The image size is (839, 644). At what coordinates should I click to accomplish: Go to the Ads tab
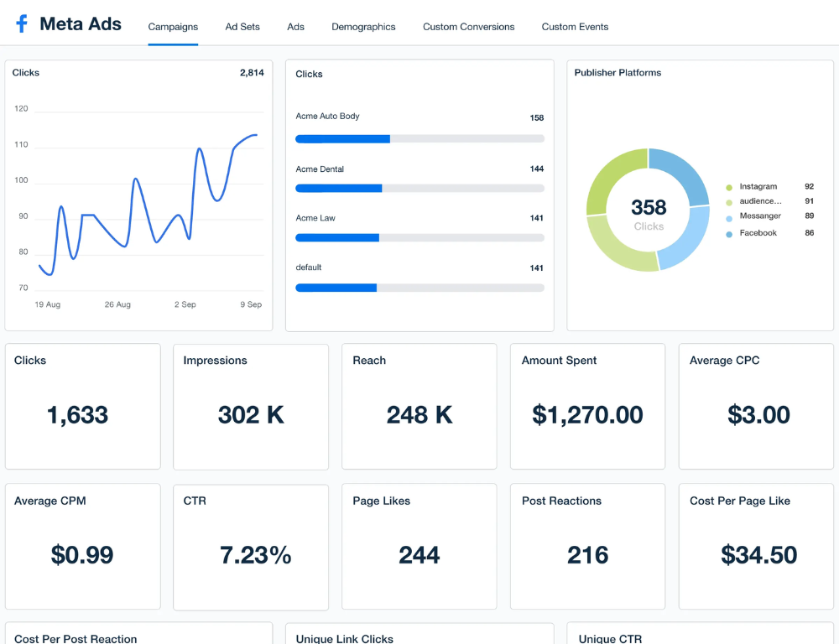(x=295, y=27)
